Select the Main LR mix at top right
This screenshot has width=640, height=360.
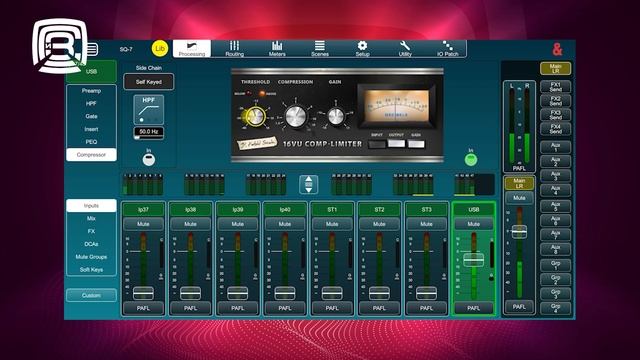[x=555, y=68]
